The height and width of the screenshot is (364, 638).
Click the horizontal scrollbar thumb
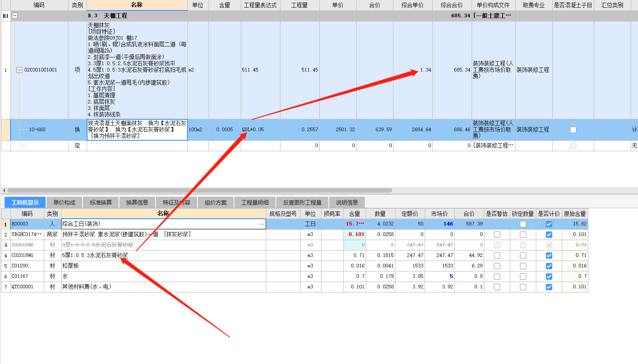199,190
